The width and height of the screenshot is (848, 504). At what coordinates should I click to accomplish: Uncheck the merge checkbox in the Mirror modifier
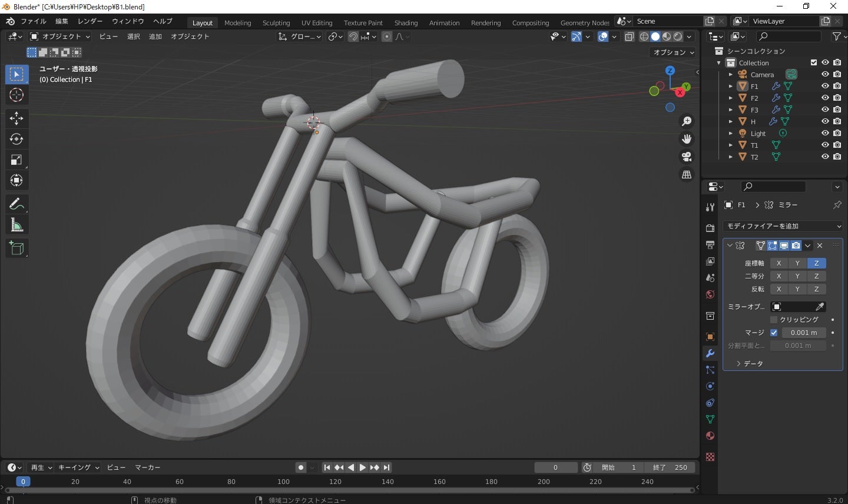pyautogui.click(x=774, y=333)
